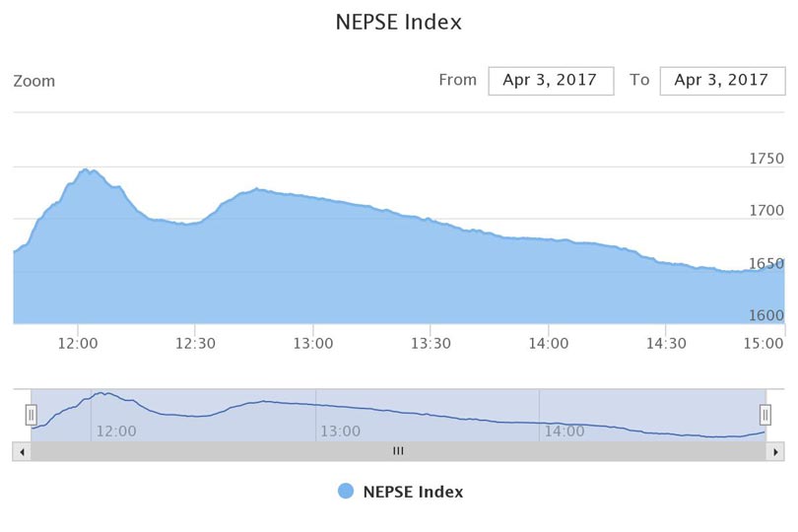Toggle the NEPSE Index legend circle marker
798x532 pixels.
click(x=345, y=492)
